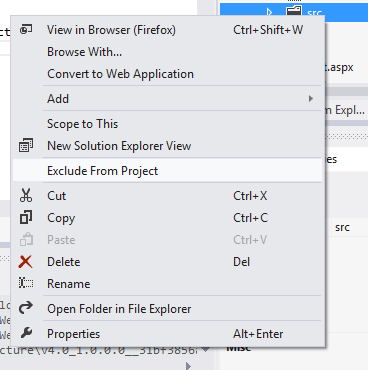This screenshot has width=368, height=370.
Task: Select the Rename entry
Action: (167, 284)
